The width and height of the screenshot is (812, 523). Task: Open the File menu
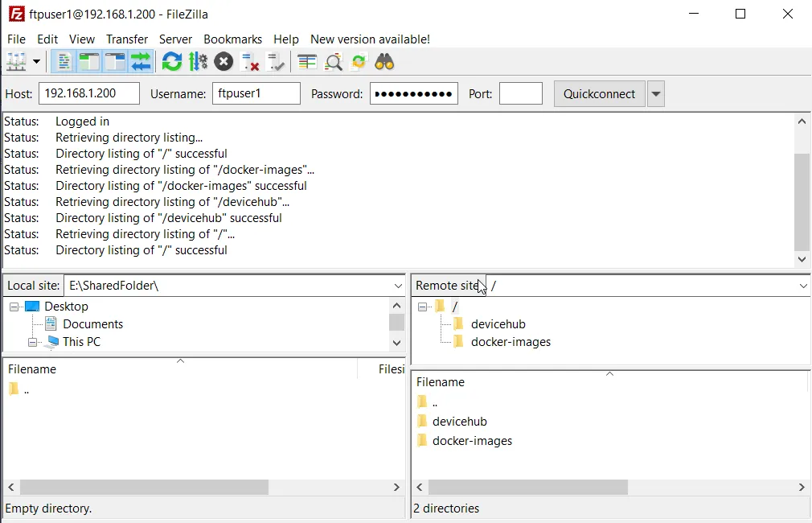pyautogui.click(x=16, y=39)
